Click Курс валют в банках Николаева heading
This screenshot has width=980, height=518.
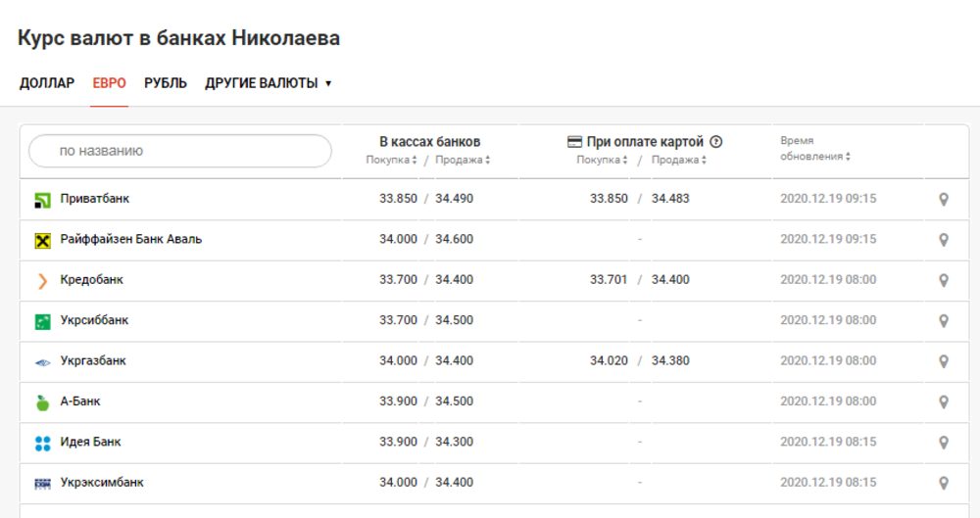tap(178, 38)
